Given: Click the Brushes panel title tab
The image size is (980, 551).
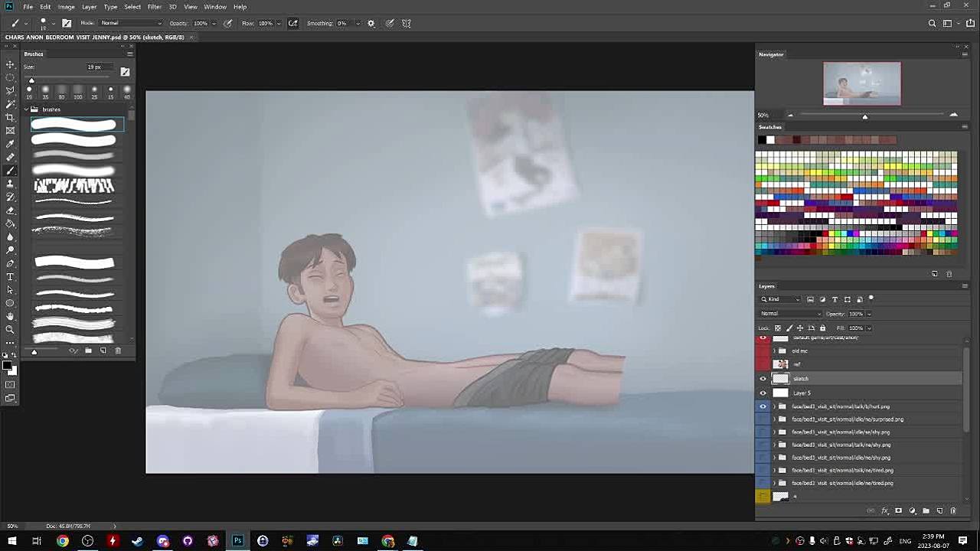Looking at the screenshot, I should [x=34, y=54].
